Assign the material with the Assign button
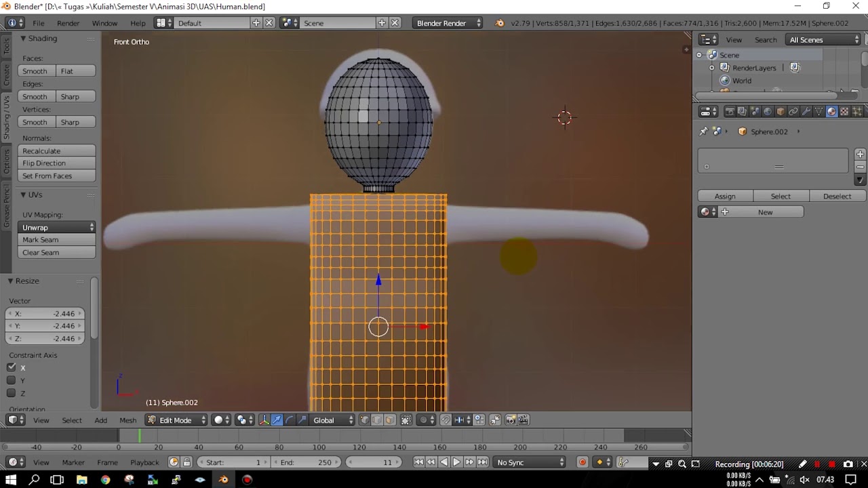This screenshot has width=868, height=488. [x=725, y=197]
